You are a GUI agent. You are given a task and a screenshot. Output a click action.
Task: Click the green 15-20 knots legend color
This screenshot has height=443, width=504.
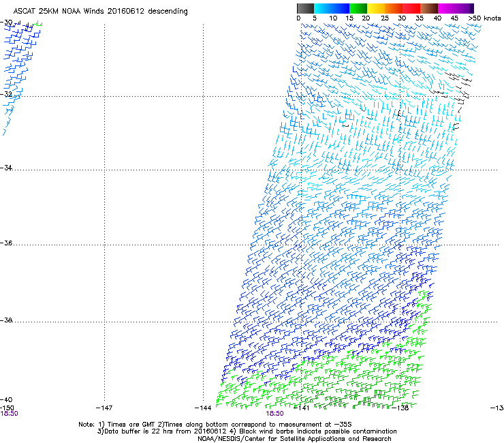point(358,8)
